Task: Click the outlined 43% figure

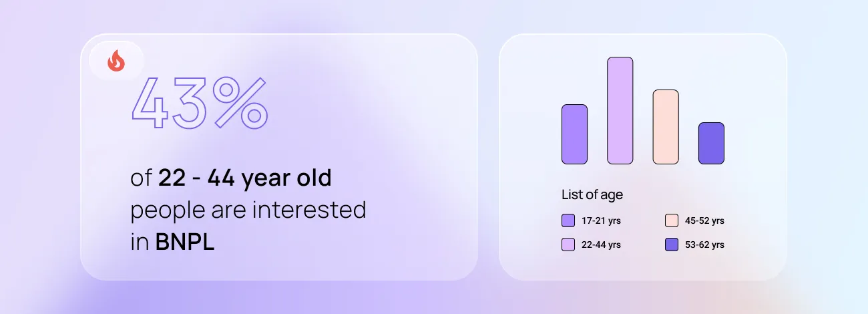Action: point(199,103)
